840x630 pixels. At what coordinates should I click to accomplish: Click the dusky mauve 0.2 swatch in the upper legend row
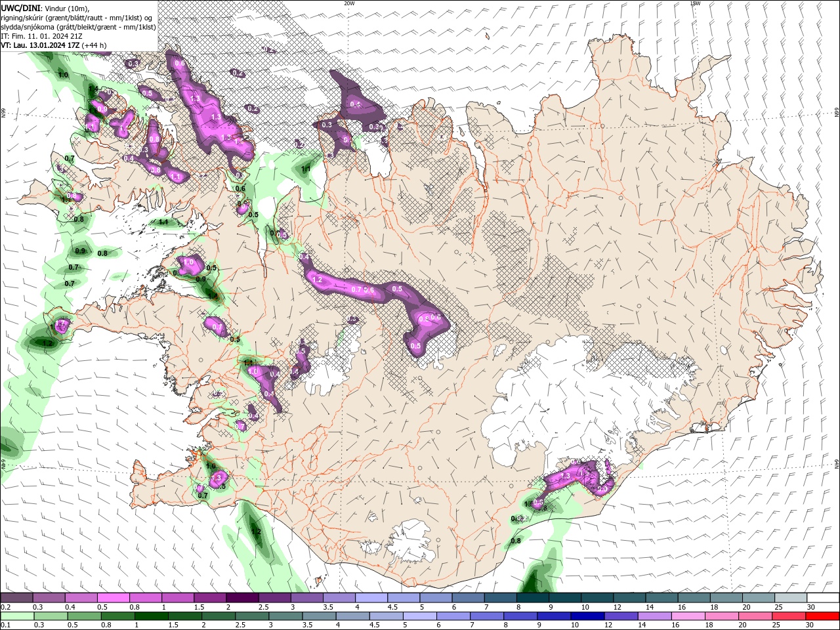[x=16, y=598]
